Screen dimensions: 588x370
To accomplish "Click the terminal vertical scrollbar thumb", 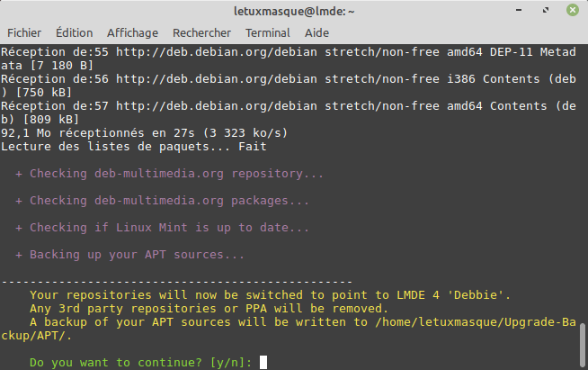I will (x=583, y=345).
